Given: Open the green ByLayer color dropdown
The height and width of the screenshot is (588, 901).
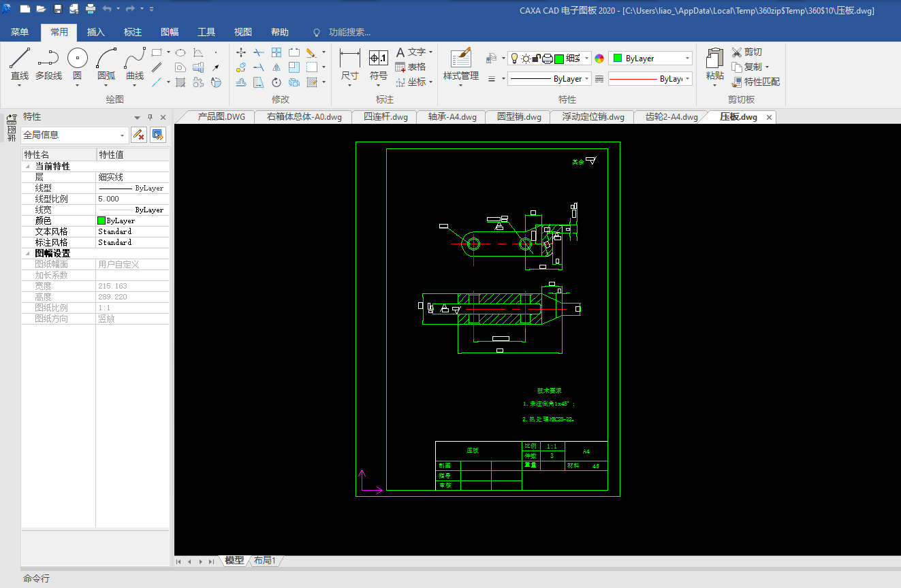Looking at the screenshot, I should pos(650,59).
